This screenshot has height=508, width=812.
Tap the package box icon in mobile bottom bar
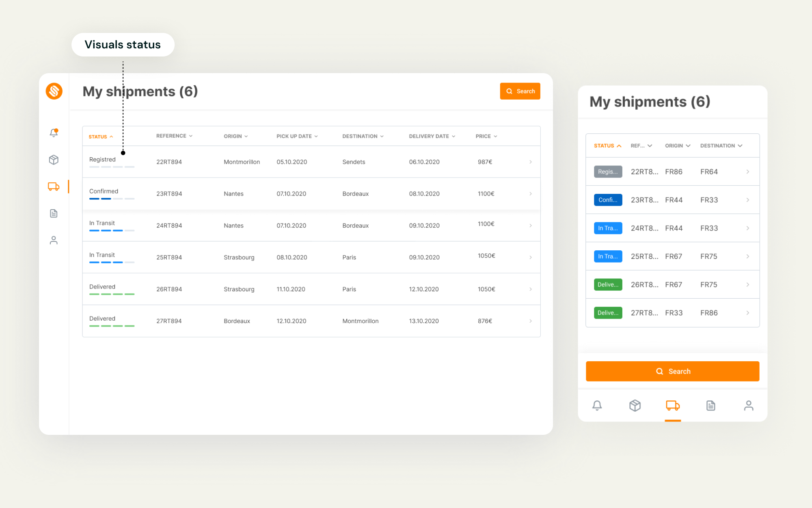635,406
